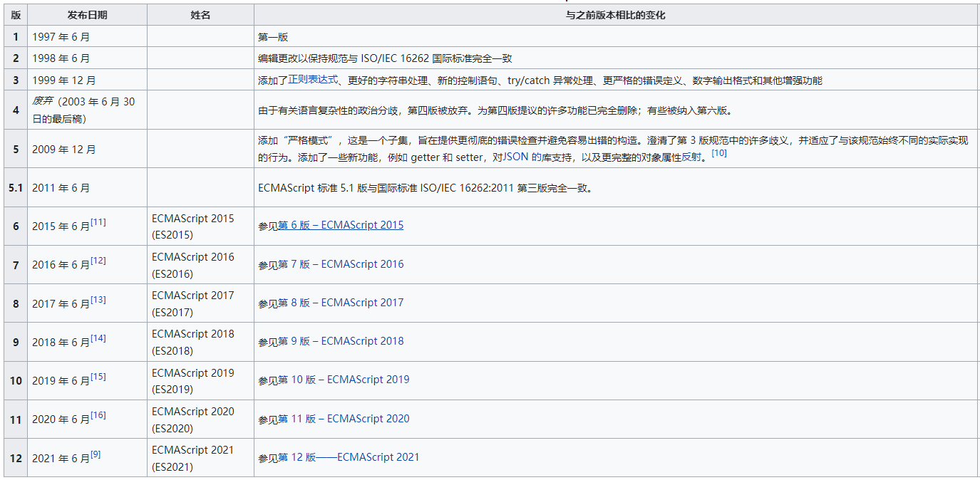
Task: Open the 反射 link
Action: coord(692,157)
